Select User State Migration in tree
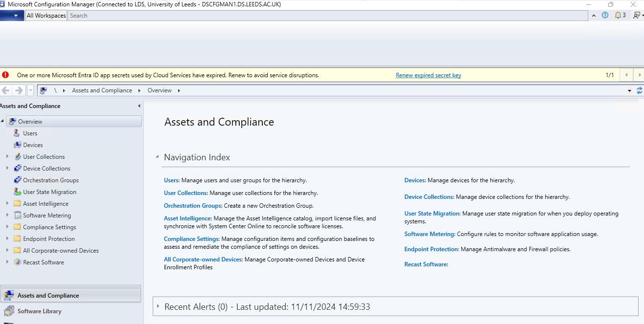This screenshot has height=324, width=644. (49, 192)
